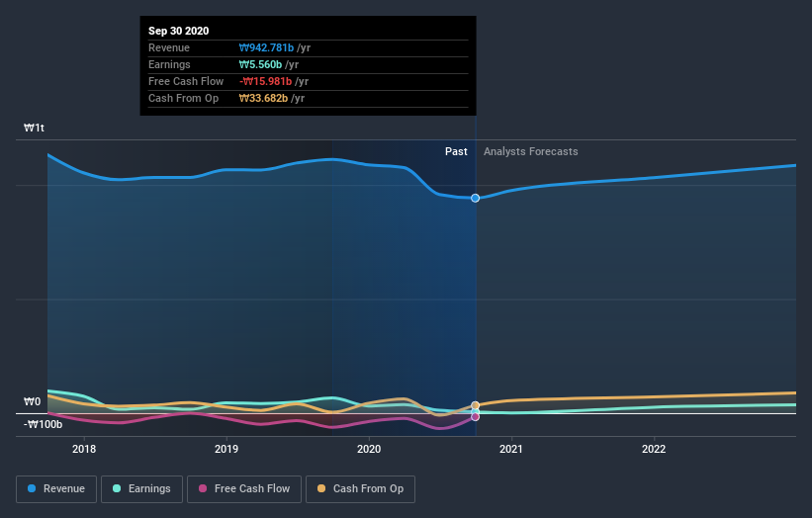
Task: Click the ₩0 y-axis label
Action: coord(32,401)
